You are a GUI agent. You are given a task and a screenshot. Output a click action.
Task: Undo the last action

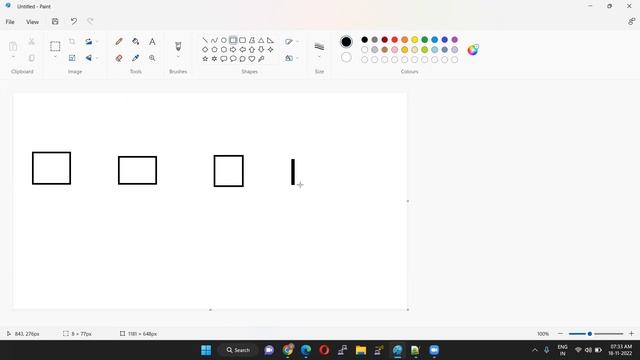(73, 22)
